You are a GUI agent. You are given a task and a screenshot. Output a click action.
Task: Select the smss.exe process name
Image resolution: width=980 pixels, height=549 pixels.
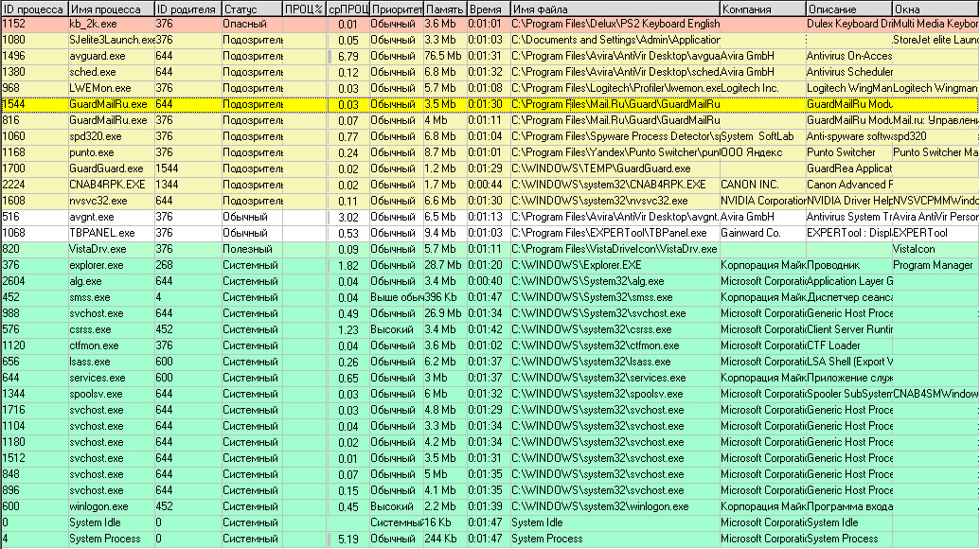click(x=90, y=298)
